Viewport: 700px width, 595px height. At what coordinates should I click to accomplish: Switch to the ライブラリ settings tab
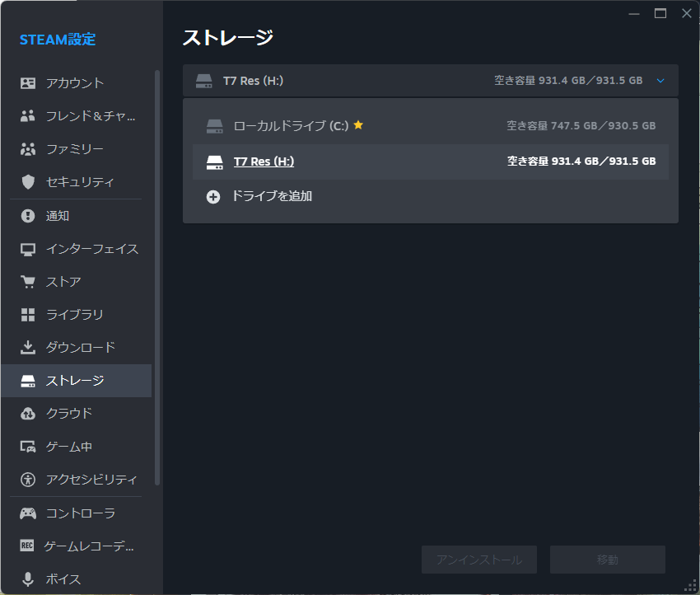(74, 315)
